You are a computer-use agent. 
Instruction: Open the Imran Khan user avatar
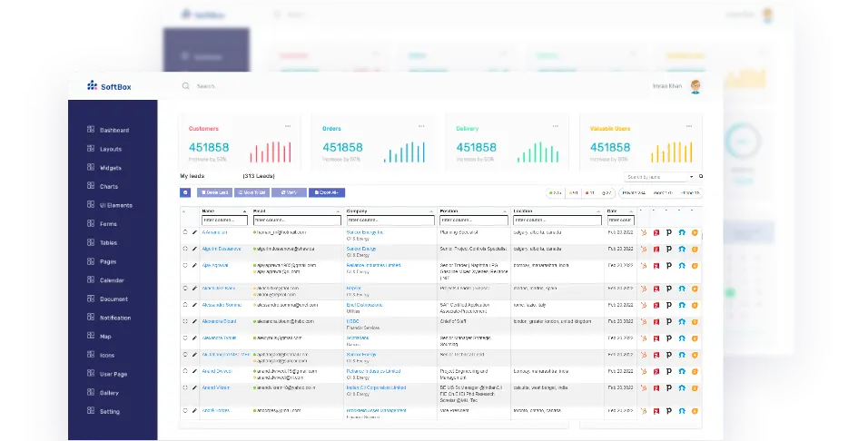point(695,86)
